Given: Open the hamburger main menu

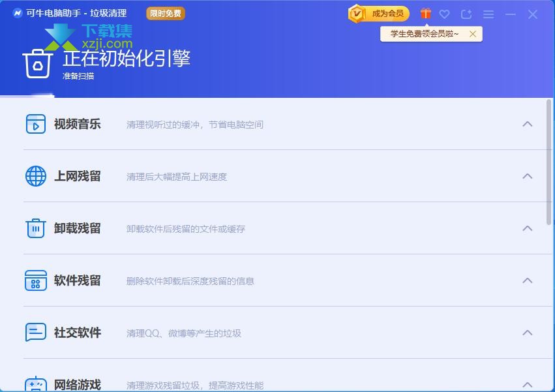Looking at the screenshot, I should tap(488, 14).
